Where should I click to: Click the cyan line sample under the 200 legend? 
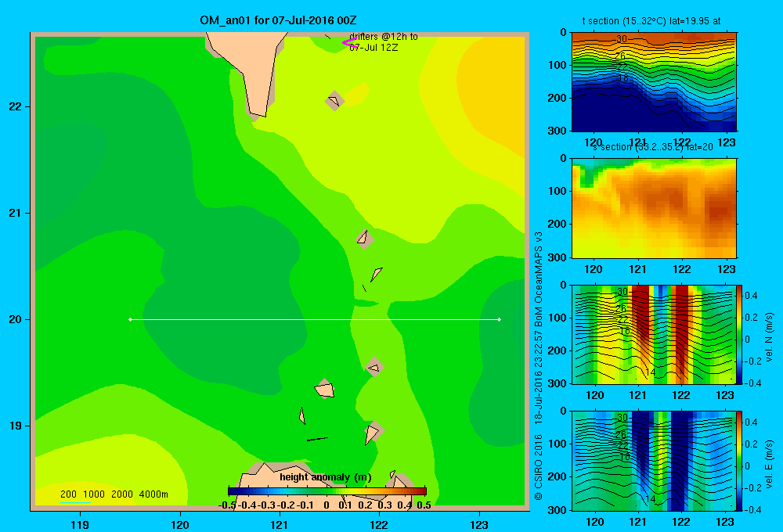click(x=75, y=502)
